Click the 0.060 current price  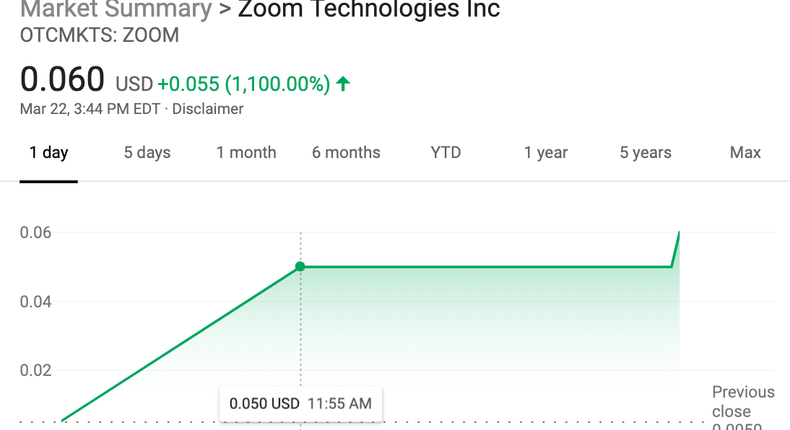62,79
